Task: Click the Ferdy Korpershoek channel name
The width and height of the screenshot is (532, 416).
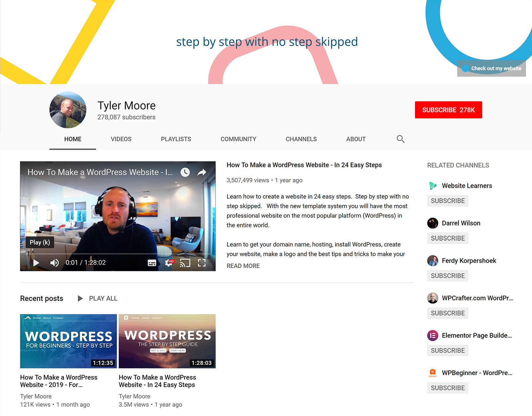Action: click(x=469, y=261)
